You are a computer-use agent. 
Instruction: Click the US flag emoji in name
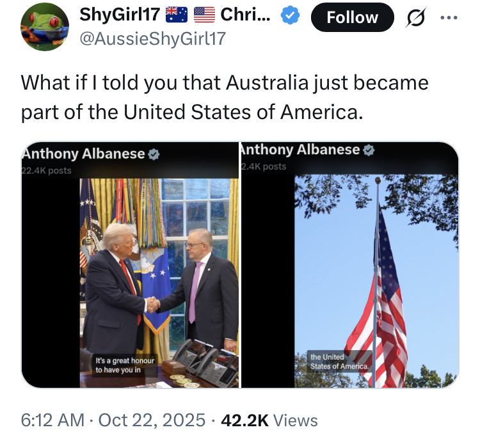(x=205, y=15)
